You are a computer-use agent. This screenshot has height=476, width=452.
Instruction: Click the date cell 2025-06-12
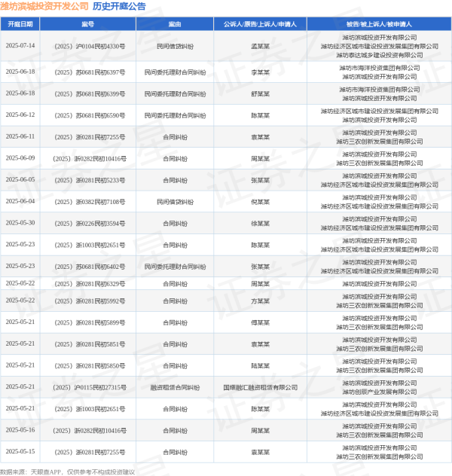pyautogui.click(x=20, y=114)
